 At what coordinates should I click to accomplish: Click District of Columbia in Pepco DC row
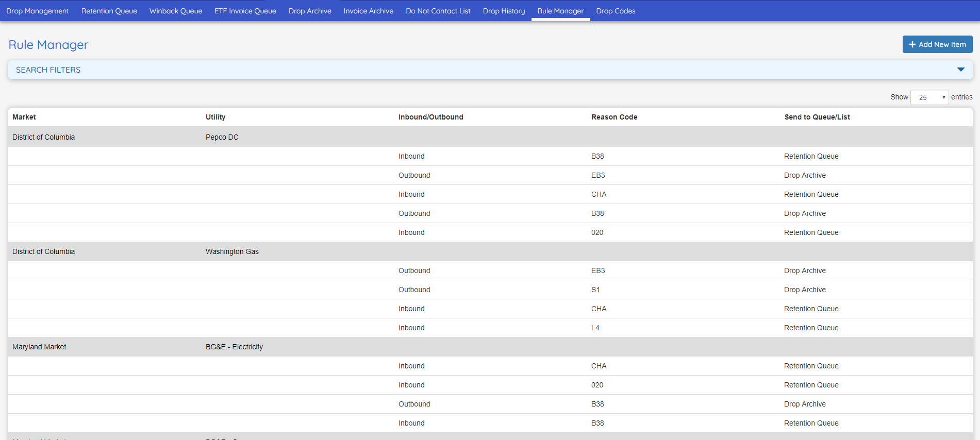pyautogui.click(x=44, y=137)
